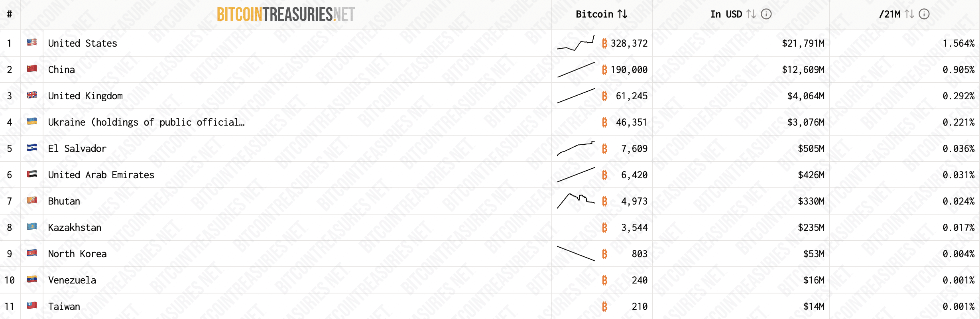The height and width of the screenshot is (319, 980).
Task: Click info icon beside /21M header
Action: click(x=924, y=14)
